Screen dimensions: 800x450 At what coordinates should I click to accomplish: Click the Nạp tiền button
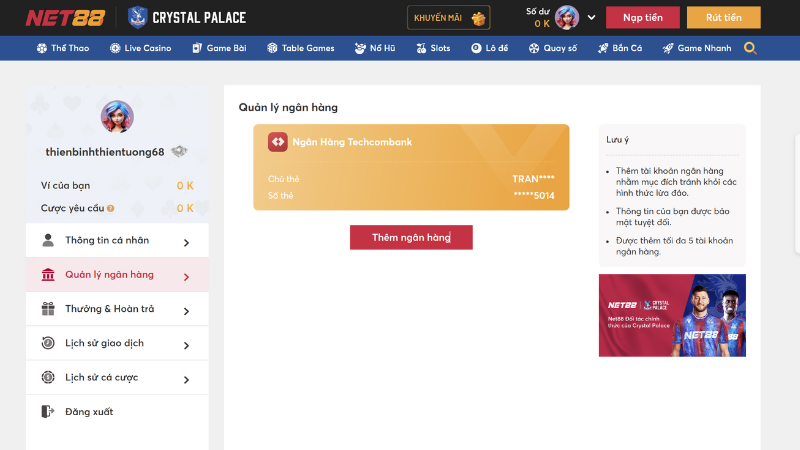(642, 18)
